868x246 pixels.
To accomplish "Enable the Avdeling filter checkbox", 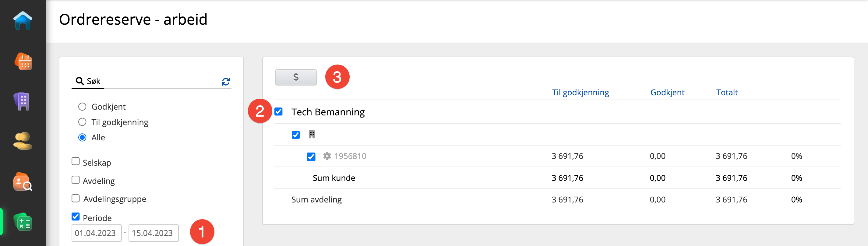I will click(76, 180).
